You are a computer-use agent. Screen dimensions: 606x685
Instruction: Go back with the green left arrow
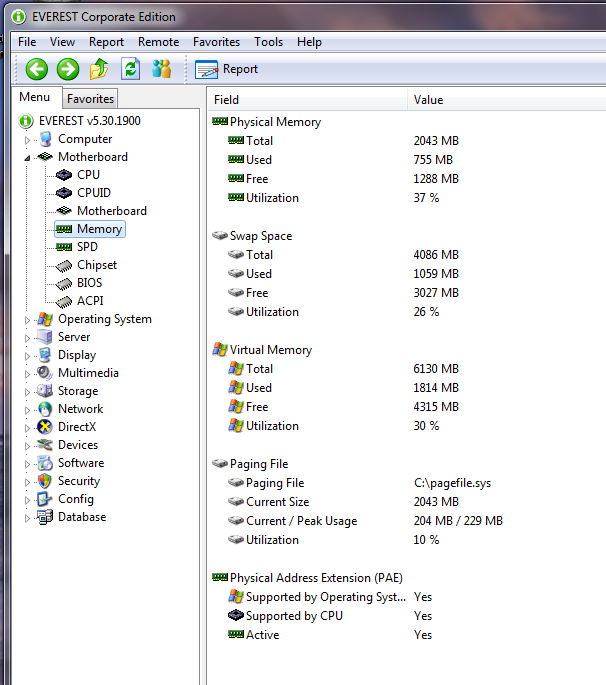click(37, 69)
